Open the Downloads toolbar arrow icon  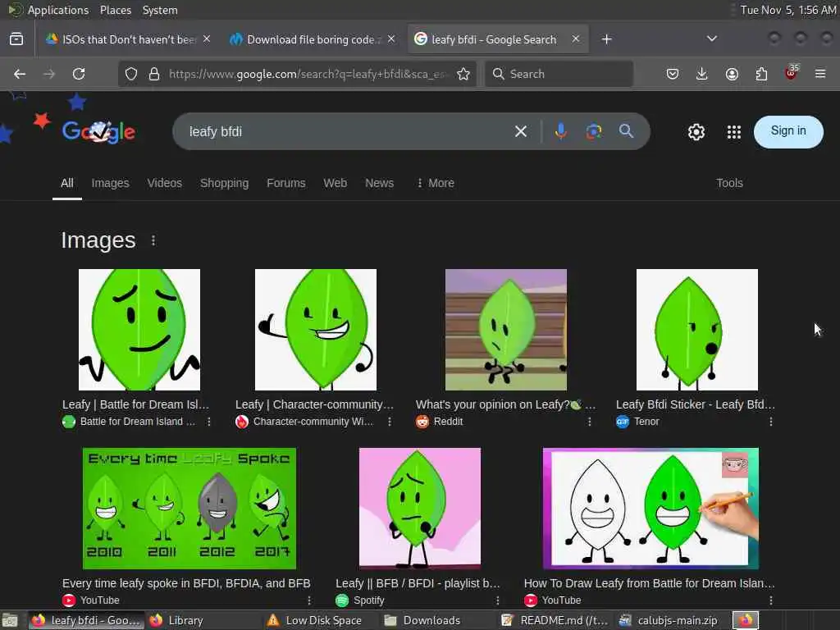(x=702, y=74)
